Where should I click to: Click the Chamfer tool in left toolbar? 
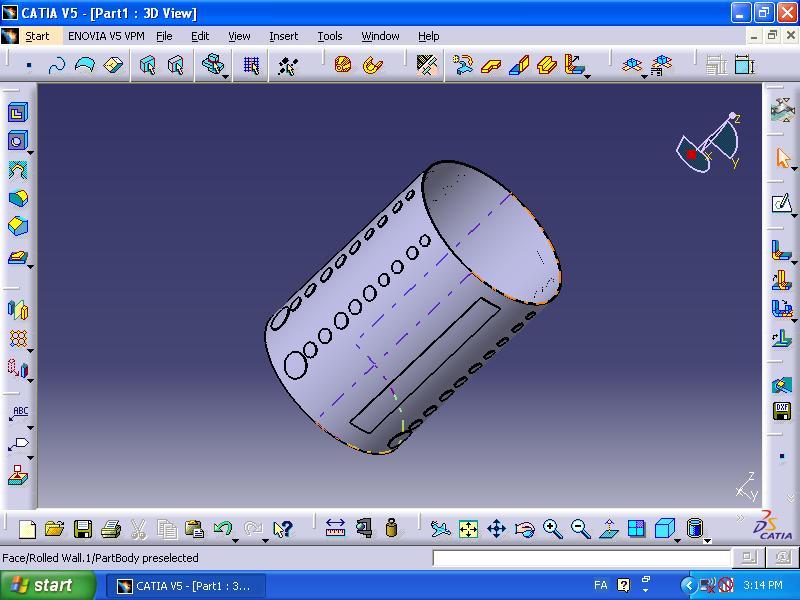[x=18, y=227]
